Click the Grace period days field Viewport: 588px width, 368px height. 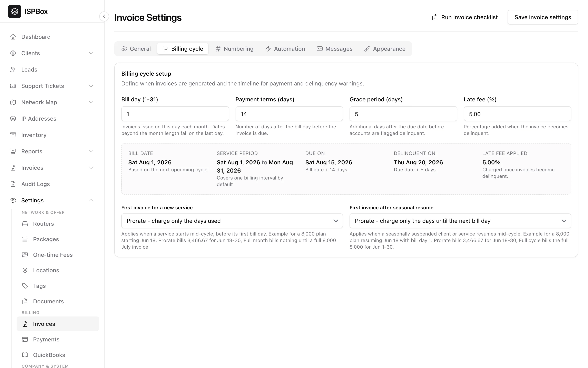403,114
